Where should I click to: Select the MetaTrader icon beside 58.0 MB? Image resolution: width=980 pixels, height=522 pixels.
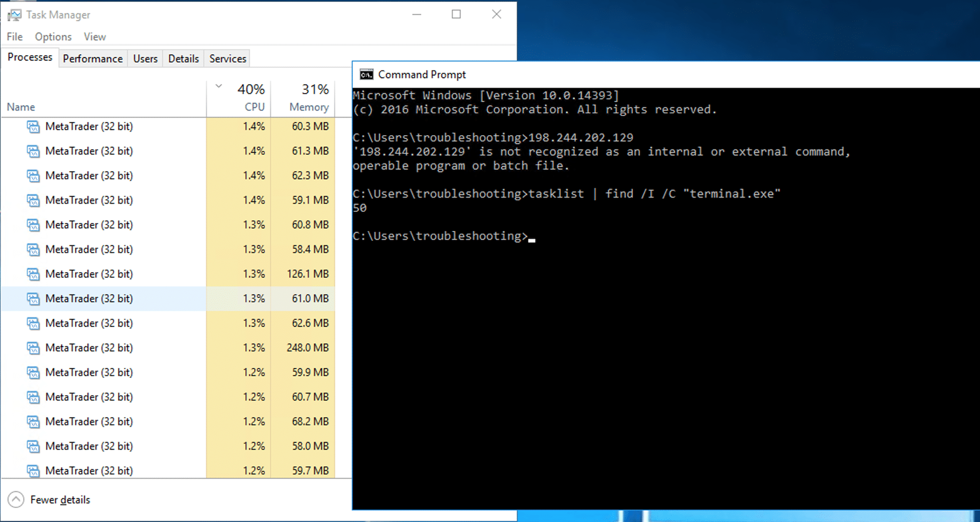coord(33,446)
